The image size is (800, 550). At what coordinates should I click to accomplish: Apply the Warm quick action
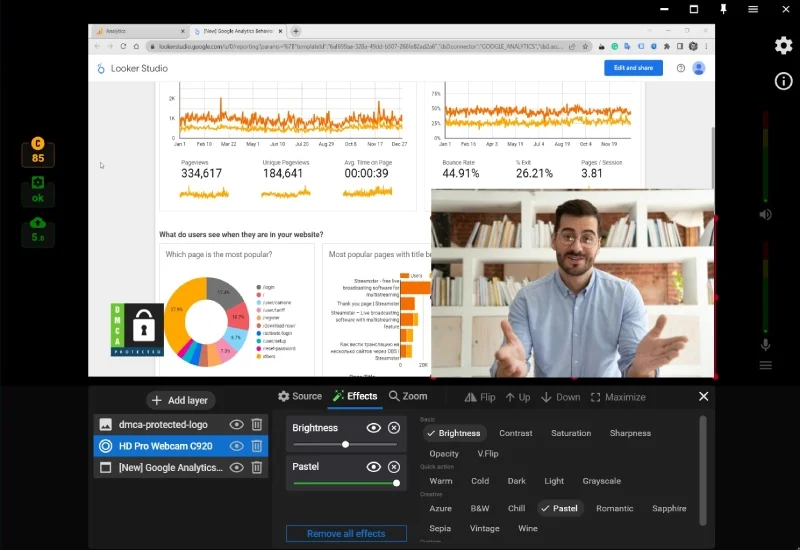click(441, 481)
